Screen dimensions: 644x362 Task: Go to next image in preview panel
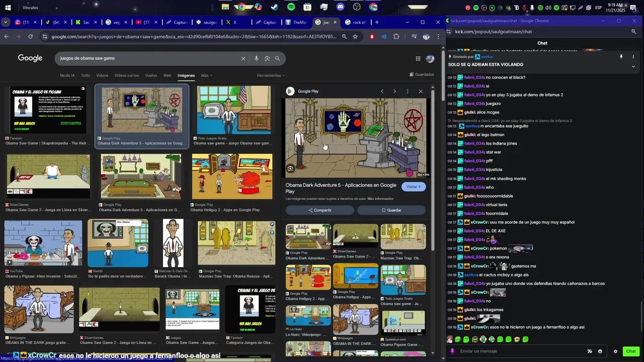click(395, 91)
